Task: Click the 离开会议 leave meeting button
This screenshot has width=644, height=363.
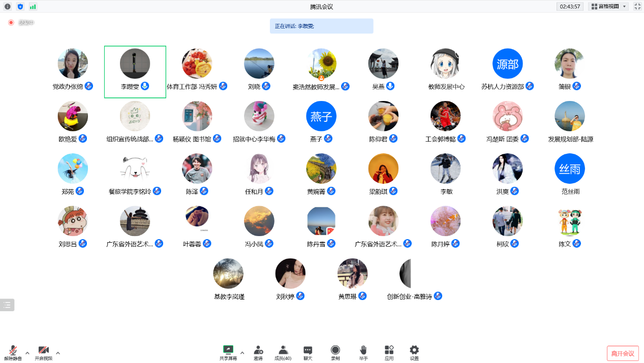Action: [x=622, y=353]
